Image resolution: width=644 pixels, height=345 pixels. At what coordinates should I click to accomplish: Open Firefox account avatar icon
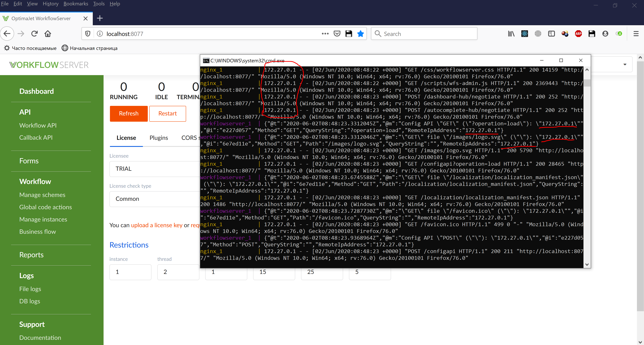605,34
